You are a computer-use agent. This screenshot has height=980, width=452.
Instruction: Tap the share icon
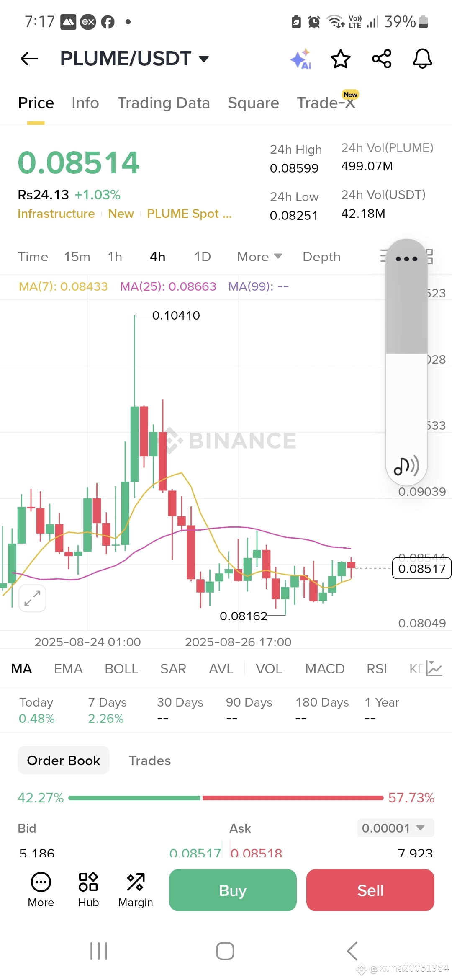click(x=382, y=59)
